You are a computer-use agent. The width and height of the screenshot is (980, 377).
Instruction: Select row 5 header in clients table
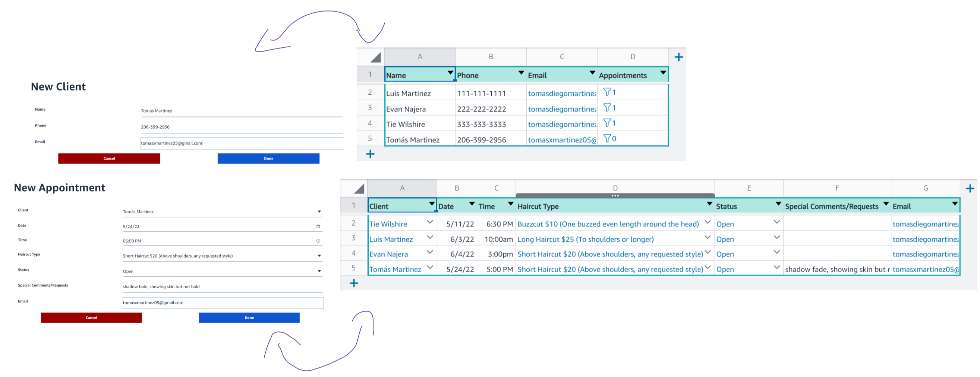pyautogui.click(x=370, y=138)
